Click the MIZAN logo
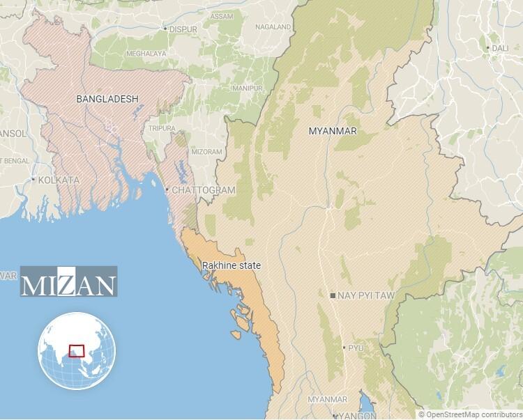 click(69, 281)
